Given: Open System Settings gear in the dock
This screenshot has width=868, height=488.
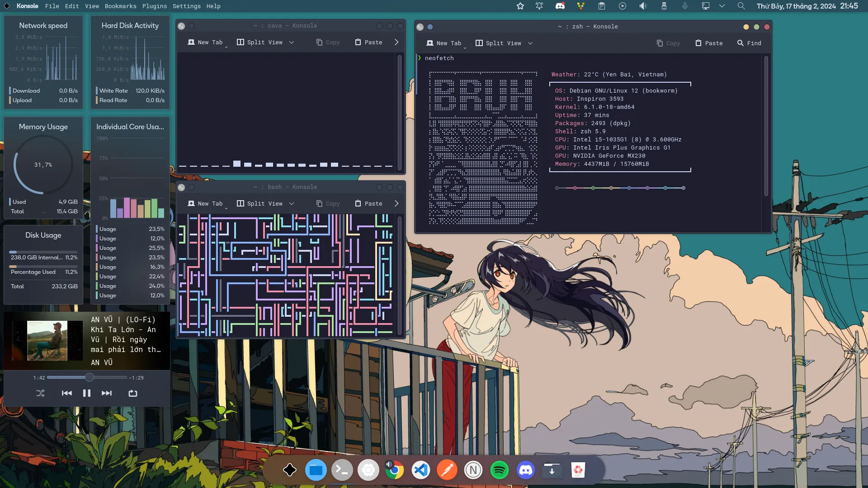Looking at the screenshot, I should [x=368, y=470].
